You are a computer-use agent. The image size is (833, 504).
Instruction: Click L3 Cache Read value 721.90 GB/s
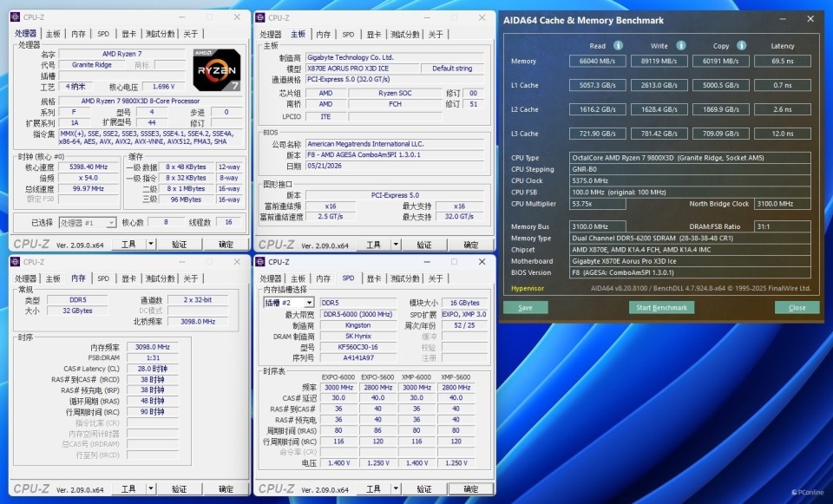597,134
